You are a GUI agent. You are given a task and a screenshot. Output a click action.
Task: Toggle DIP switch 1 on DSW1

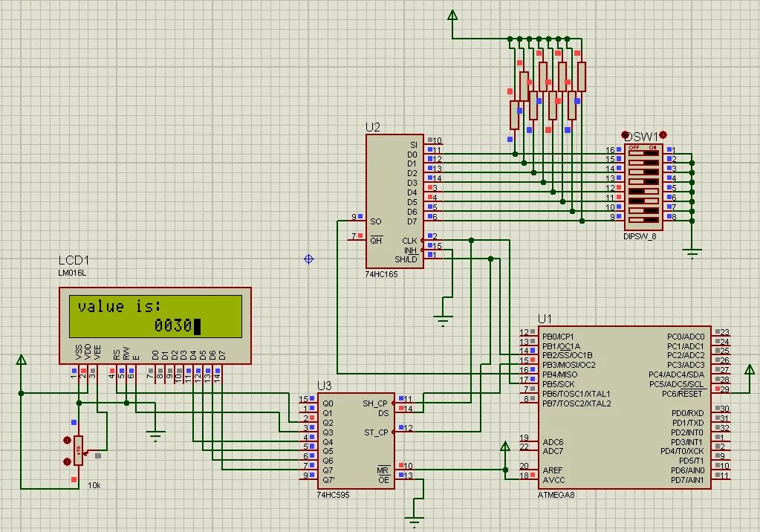(x=643, y=153)
